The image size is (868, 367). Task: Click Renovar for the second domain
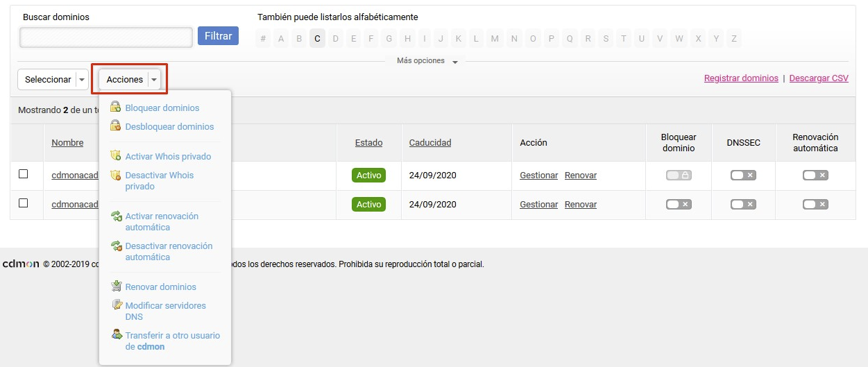581,205
